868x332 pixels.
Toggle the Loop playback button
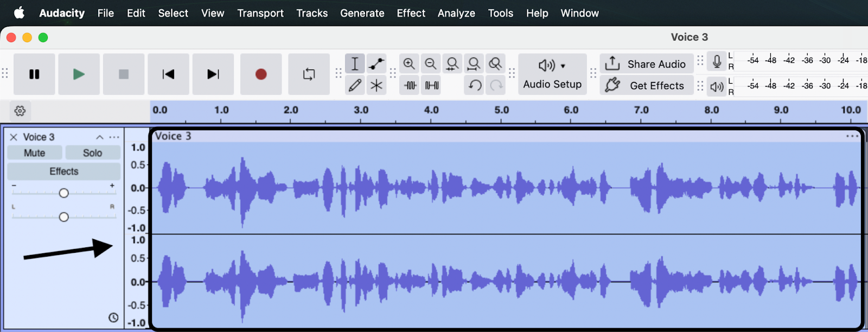[309, 74]
